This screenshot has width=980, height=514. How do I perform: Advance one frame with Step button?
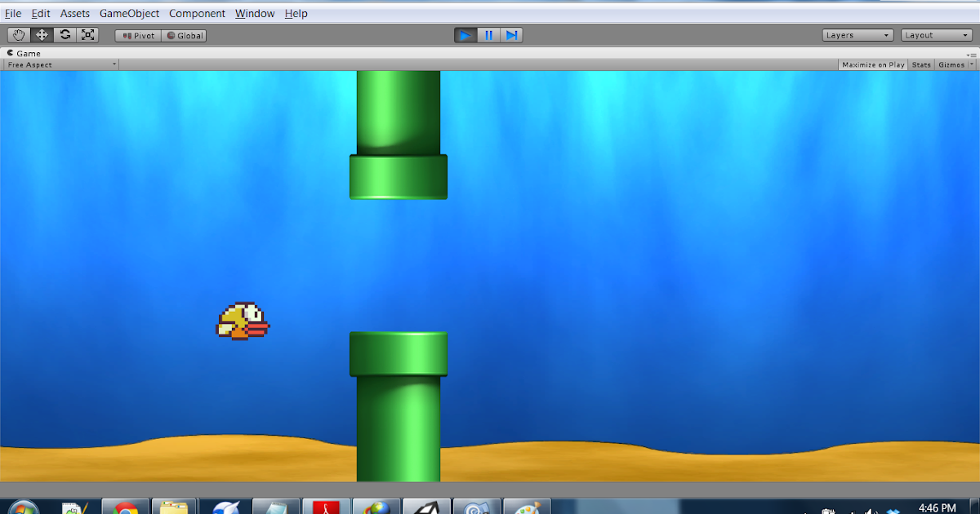pyautogui.click(x=511, y=35)
